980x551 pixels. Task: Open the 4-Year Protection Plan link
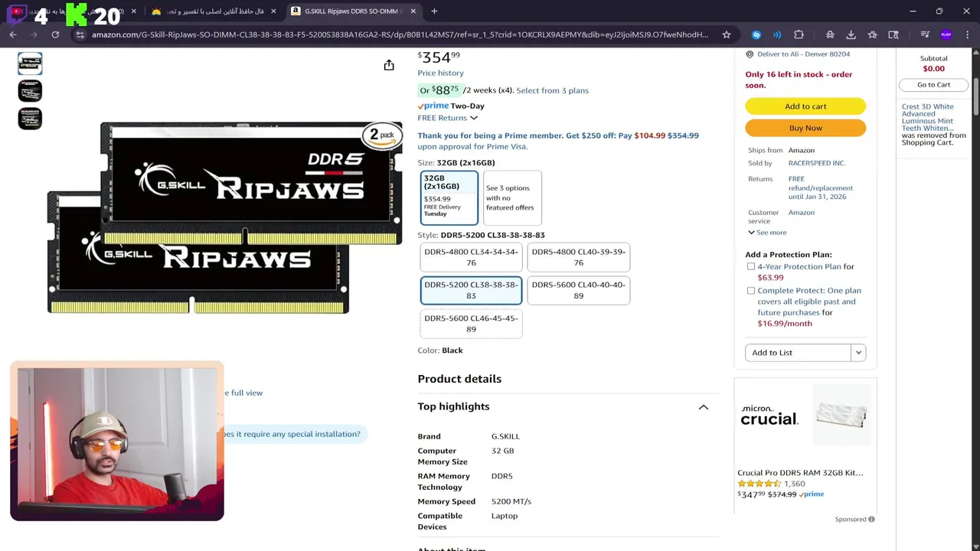pyautogui.click(x=799, y=266)
